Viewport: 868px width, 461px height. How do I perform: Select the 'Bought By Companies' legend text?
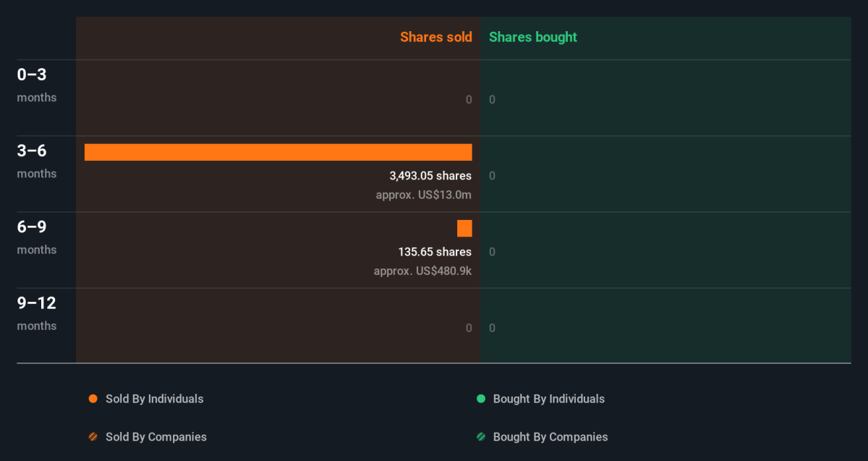(550, 437)
